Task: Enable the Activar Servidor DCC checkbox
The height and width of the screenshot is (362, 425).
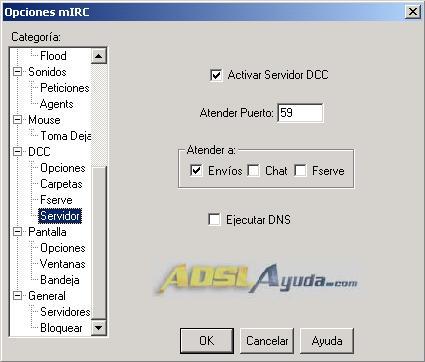Action: 216,75
